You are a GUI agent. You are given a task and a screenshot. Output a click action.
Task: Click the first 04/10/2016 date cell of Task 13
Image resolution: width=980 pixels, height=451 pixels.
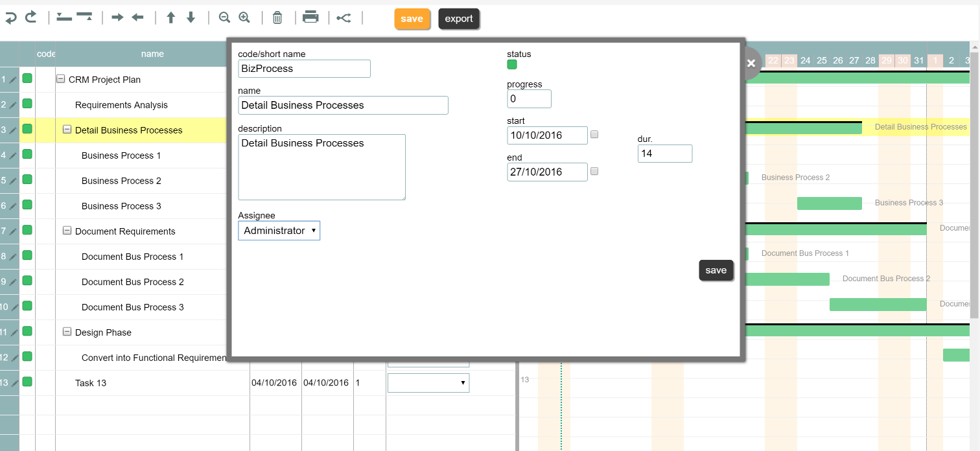(274, 383)
